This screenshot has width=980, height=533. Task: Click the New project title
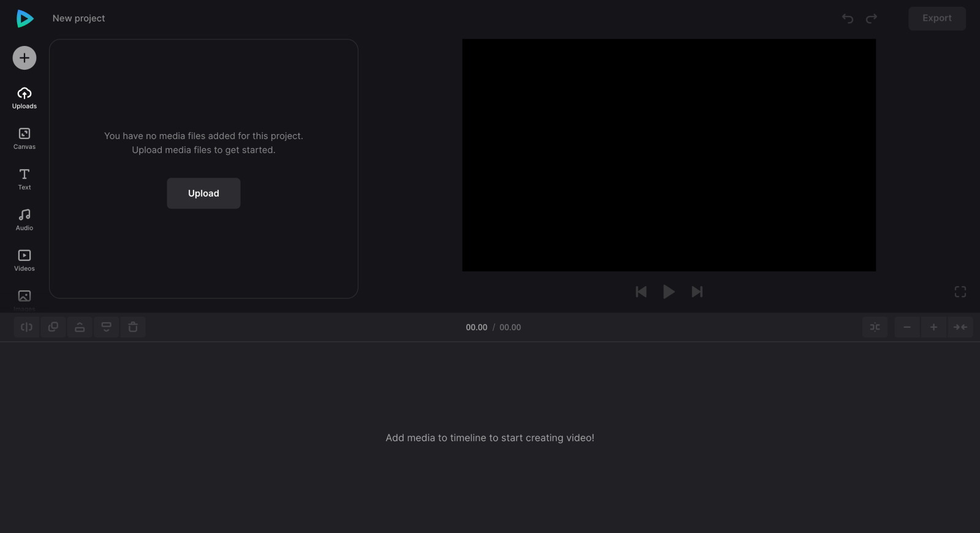point(79,18)
